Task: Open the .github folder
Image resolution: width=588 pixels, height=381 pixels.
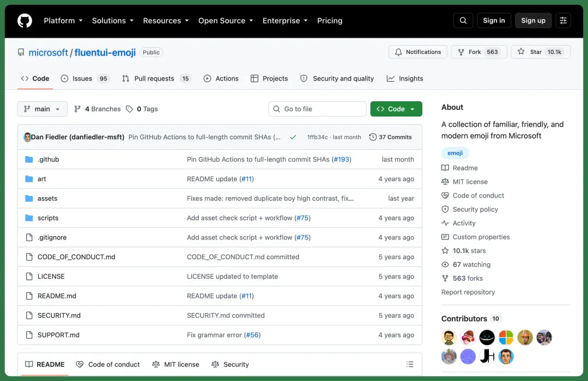Action: [x=48, y=159]
